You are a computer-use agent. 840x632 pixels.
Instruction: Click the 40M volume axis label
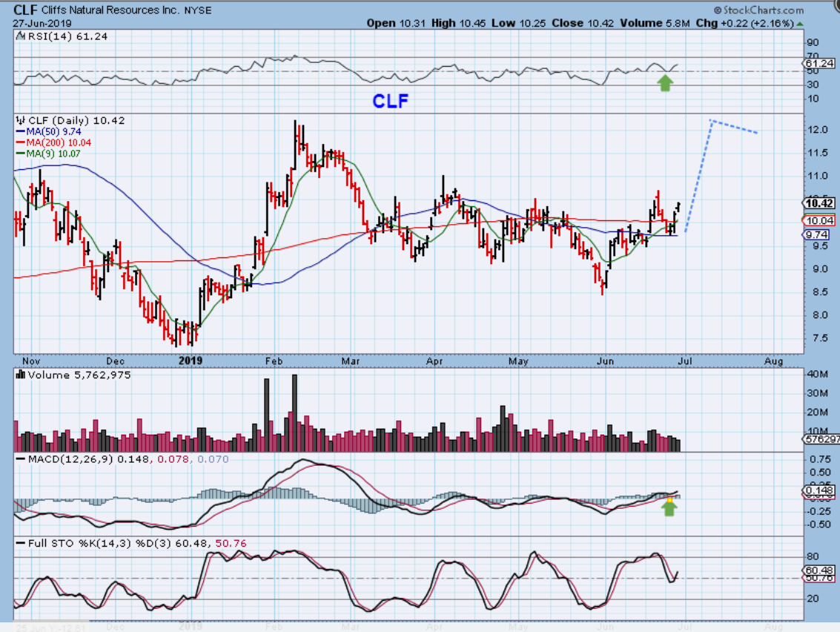click(x=818, y=374)
